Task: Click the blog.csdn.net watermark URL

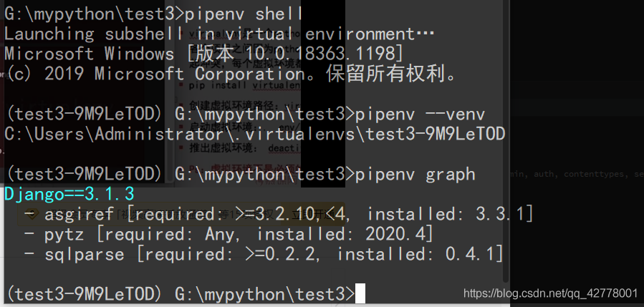Action: point(550,293)
